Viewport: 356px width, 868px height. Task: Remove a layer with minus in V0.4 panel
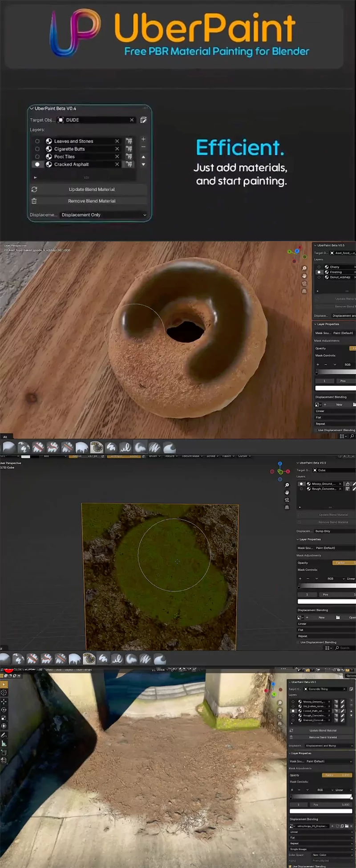[143, 147]
